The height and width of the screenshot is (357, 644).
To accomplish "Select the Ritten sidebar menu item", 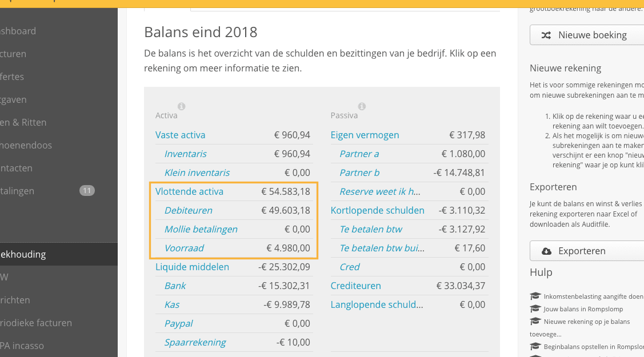I will point(23,122).
